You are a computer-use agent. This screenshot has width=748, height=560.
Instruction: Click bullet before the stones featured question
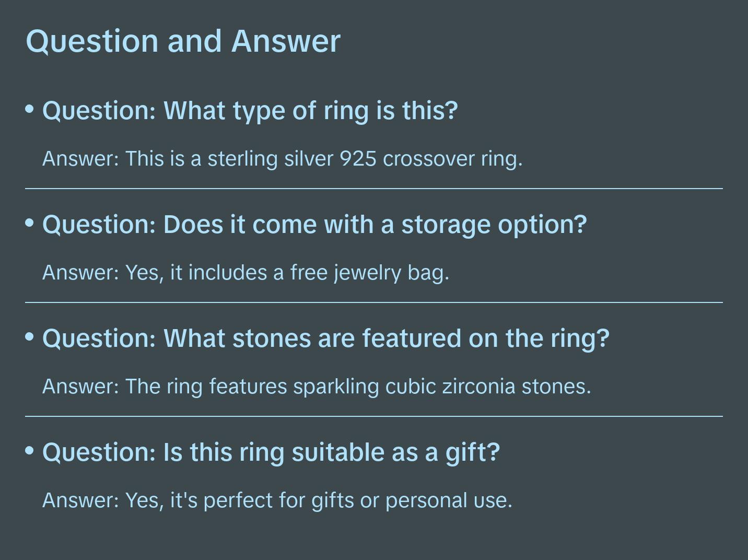tap(30, 337)
